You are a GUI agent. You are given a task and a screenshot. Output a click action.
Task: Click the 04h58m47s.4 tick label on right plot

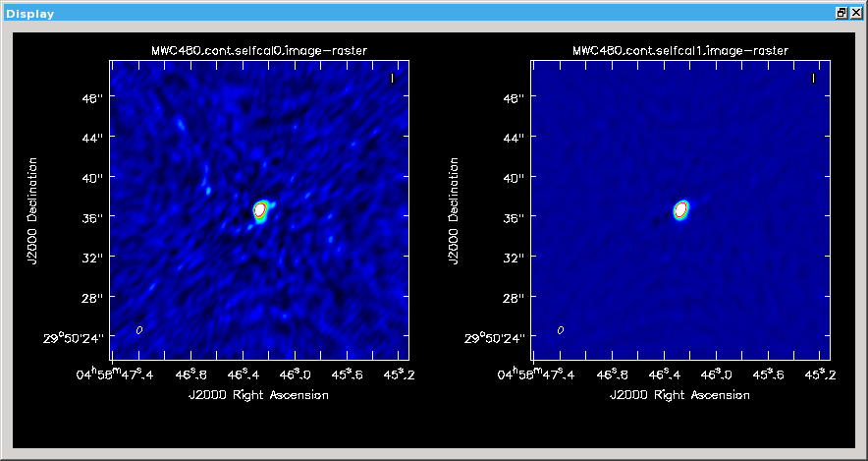(538, 373)
